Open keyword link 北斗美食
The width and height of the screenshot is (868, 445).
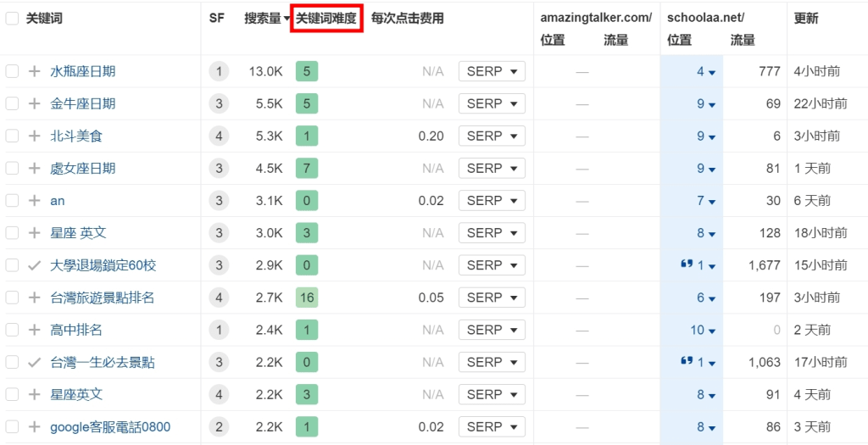76,136
